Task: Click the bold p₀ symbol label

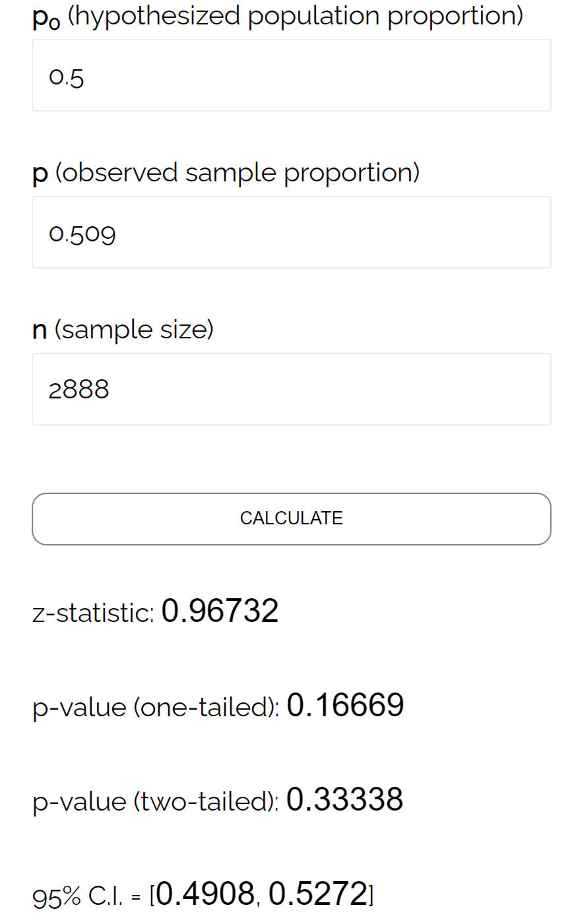Action: coord(46,16)
